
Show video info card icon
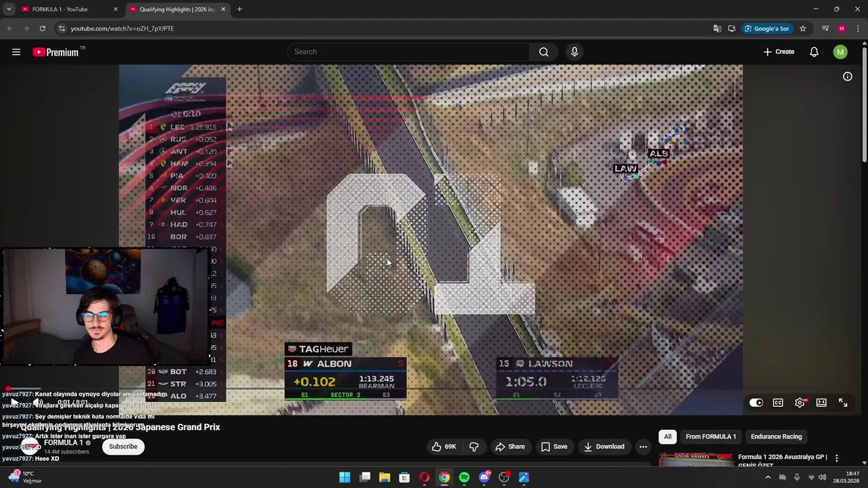(x=848, y=77)
